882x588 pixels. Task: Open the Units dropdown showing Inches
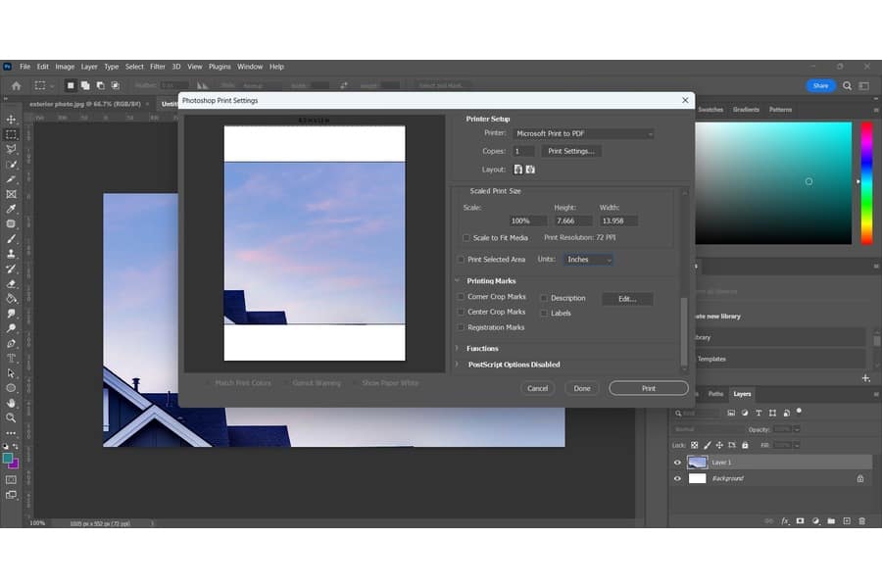tap(588, 260)
